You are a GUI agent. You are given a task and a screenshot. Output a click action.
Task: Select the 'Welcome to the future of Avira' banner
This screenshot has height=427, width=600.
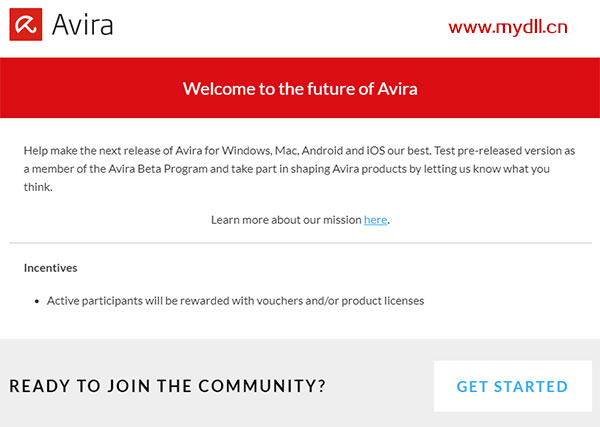coord(300,88)
